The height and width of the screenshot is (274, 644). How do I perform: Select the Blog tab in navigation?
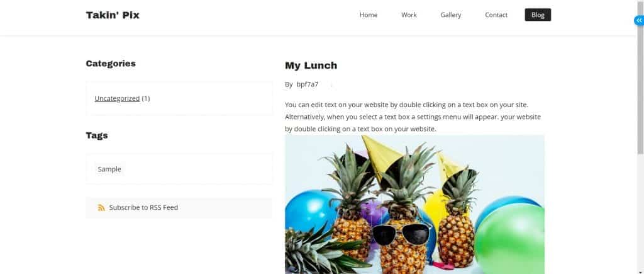(538, 15)
